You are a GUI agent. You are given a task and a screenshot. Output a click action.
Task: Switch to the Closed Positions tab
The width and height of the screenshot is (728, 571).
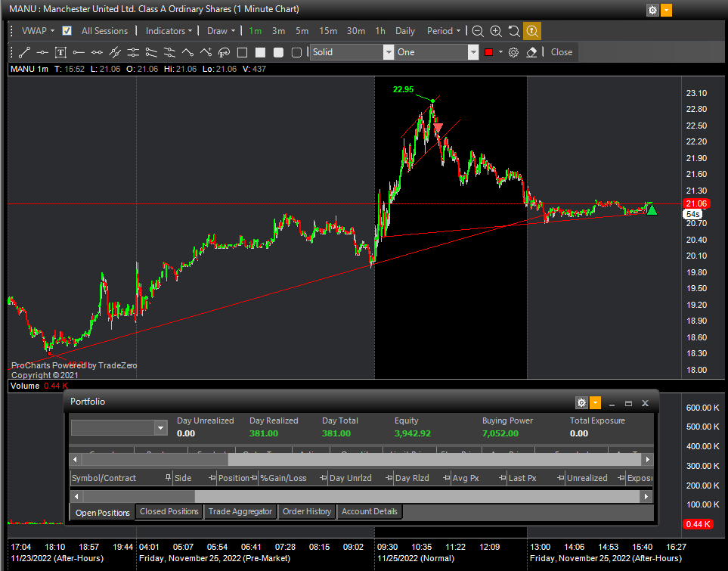[x=169, y=511]
